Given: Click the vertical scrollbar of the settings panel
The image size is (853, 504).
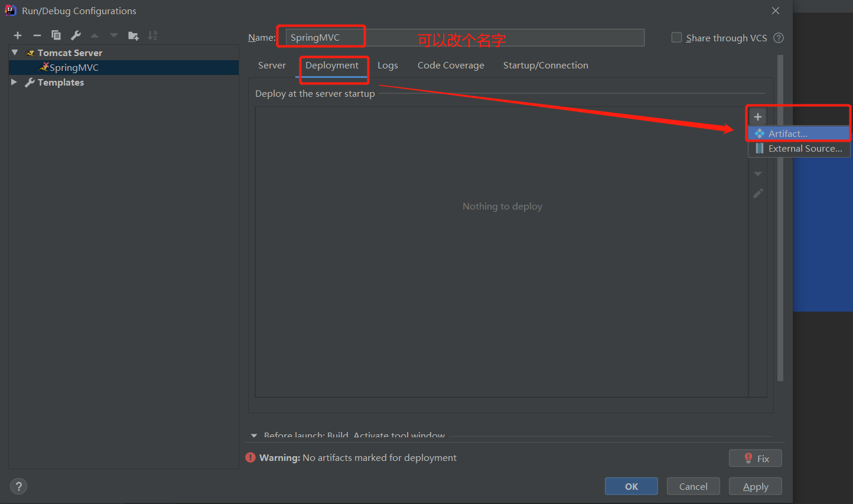Looking at the screenshot, I should (x=780, y=218).
